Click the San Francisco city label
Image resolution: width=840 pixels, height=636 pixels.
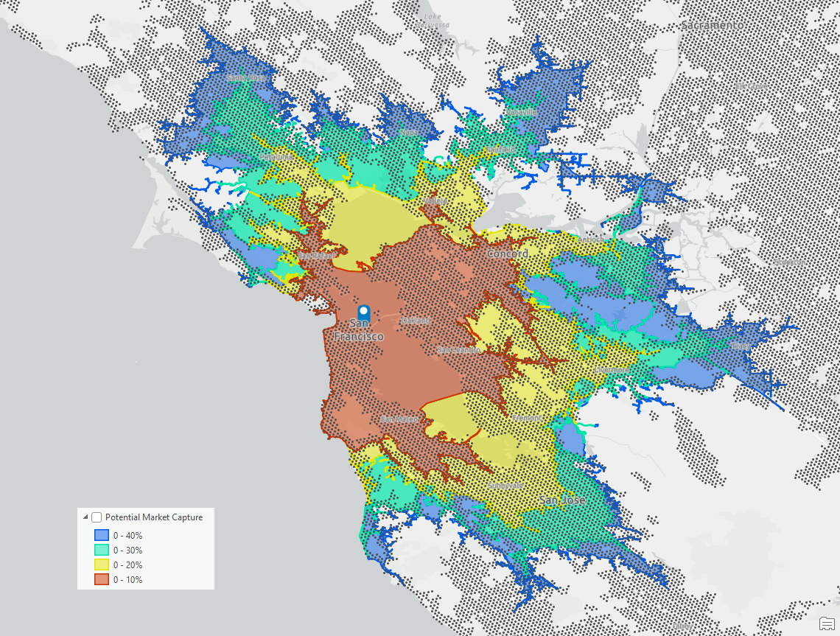pyautogui.click(x=359, y=329)
